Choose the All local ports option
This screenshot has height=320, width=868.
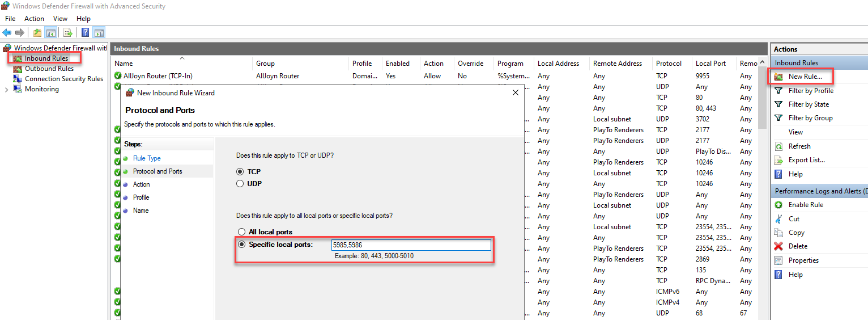pyautogui.click(x=242, y=232)
